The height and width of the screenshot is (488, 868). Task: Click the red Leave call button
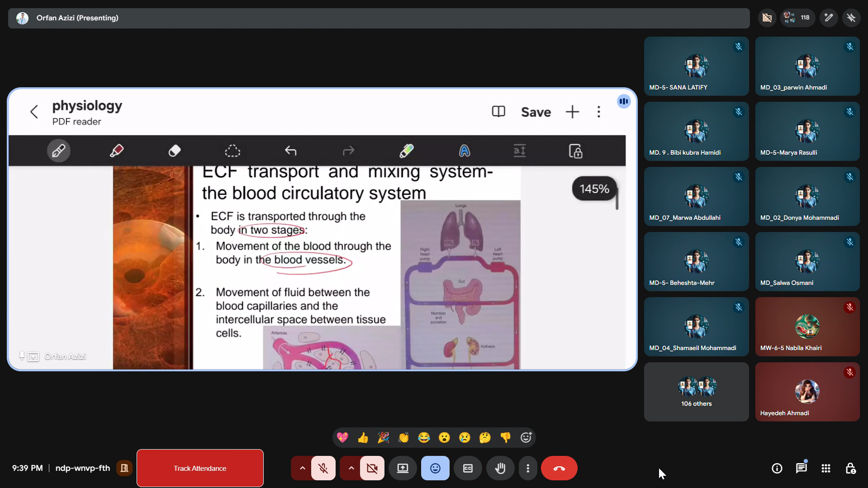click(x=559, y=468)
